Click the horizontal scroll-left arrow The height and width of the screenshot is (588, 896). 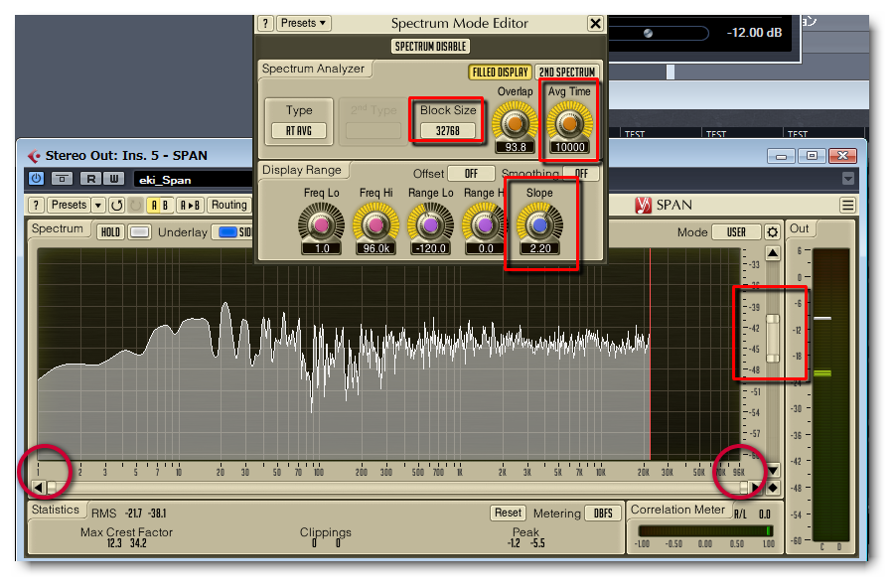point(38,488)
